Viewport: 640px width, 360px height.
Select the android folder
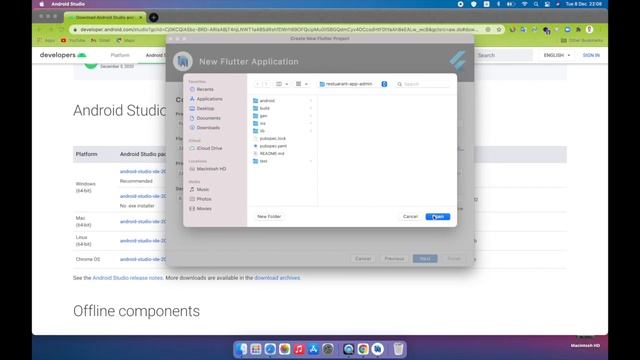267,101
